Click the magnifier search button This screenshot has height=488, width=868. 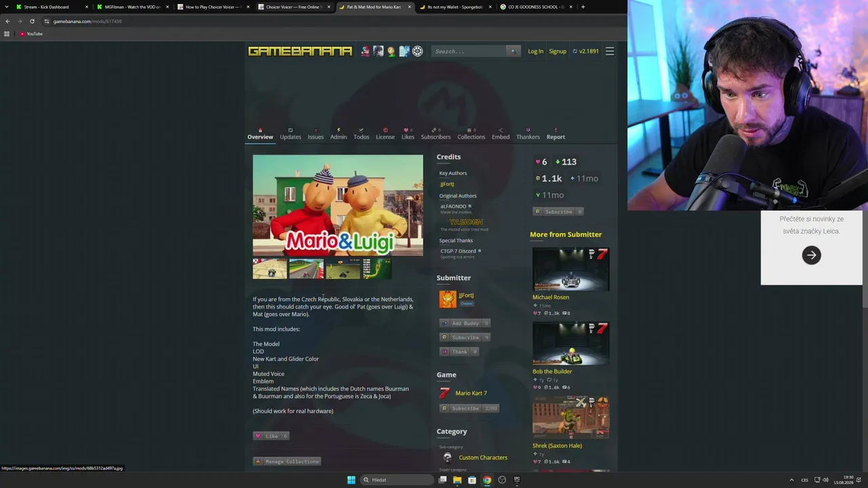[513, 51]
